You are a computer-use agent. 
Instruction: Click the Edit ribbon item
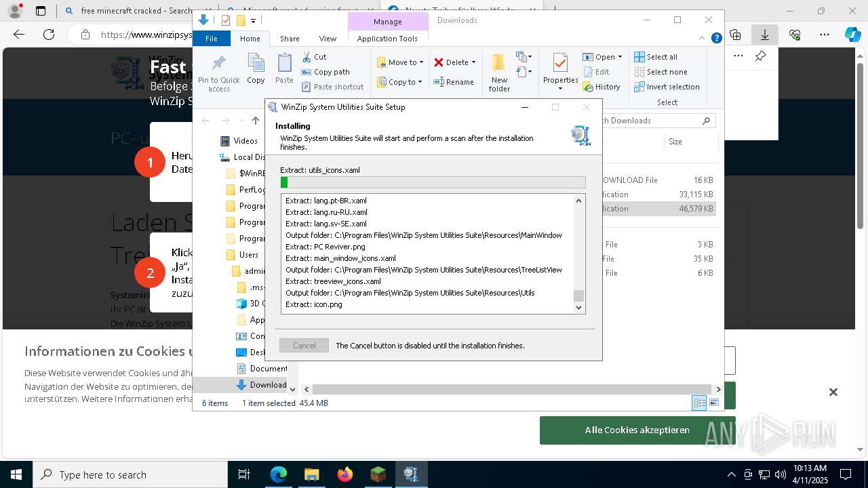pos(596,72)
